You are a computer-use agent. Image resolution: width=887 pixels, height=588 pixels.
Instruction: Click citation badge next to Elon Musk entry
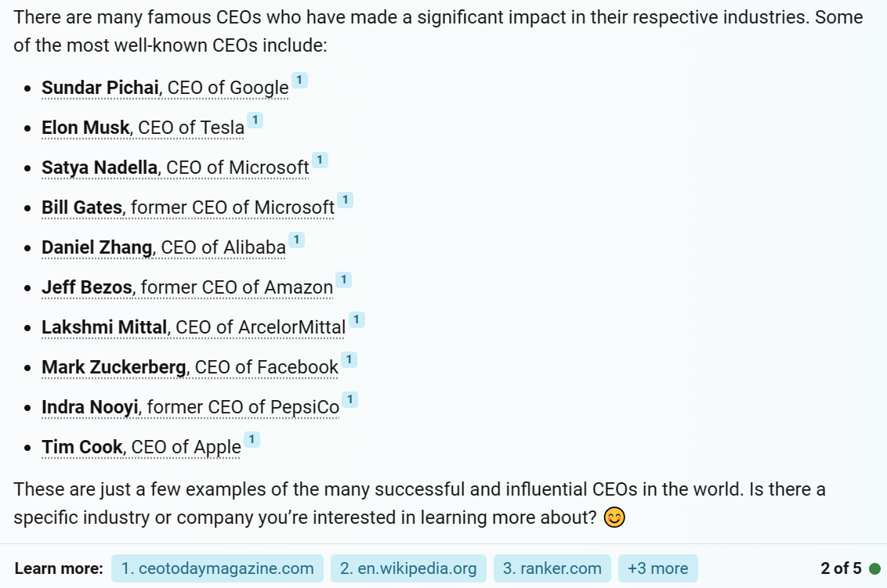click(255, 120)
